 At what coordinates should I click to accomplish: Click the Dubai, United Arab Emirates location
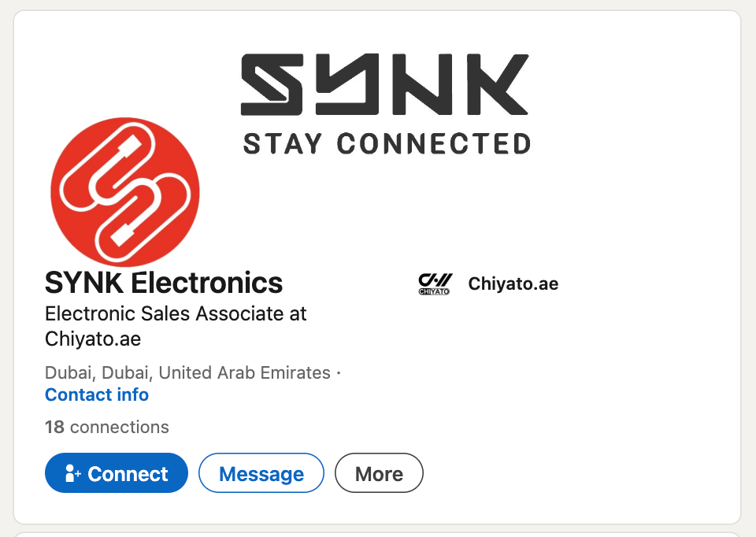pos(187,372)
